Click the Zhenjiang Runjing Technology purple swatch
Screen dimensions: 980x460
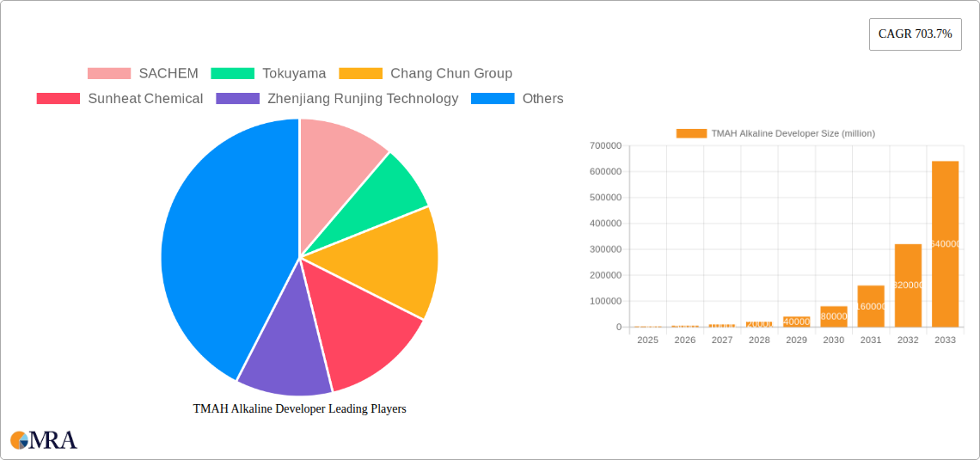point(237,99)
